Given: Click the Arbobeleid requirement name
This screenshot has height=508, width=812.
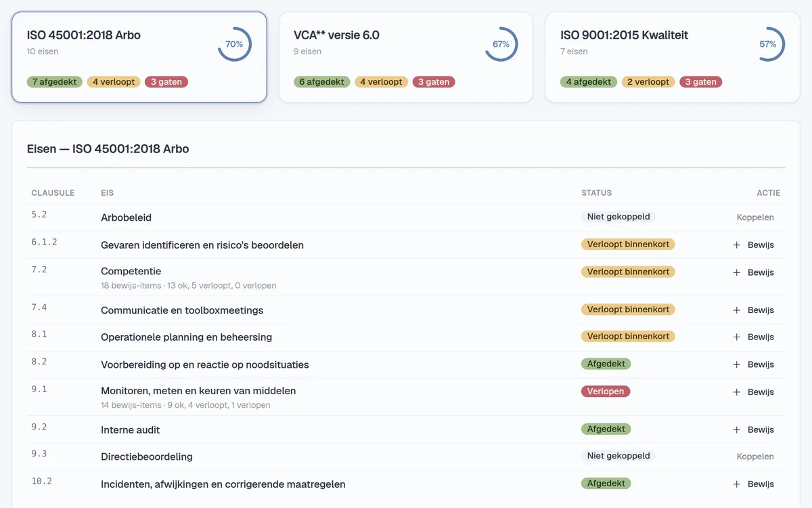Looking at the screenshot, I should [x=126, y=217].
